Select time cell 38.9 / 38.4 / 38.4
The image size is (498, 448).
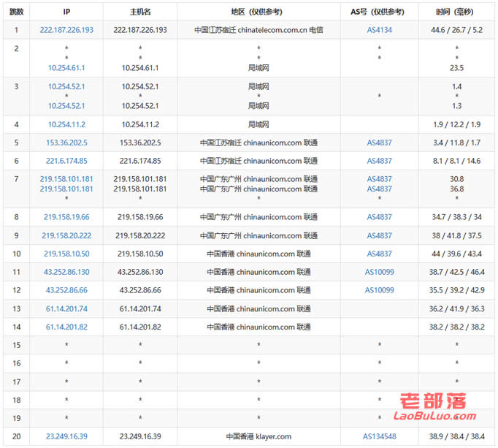click(456, 436)
